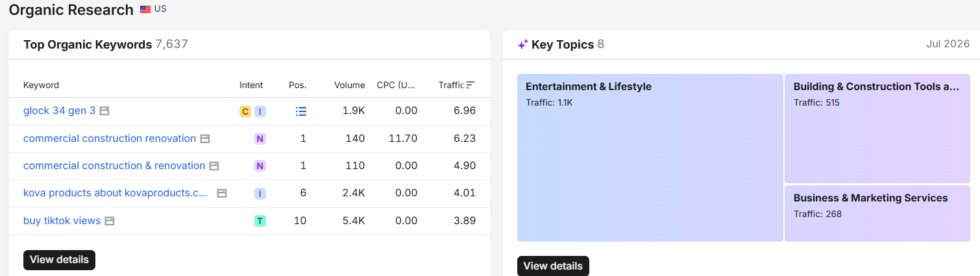Viewport: 980px width, 276px height.
Task: Click volume value 2.4K
Action: click(353, 193)
